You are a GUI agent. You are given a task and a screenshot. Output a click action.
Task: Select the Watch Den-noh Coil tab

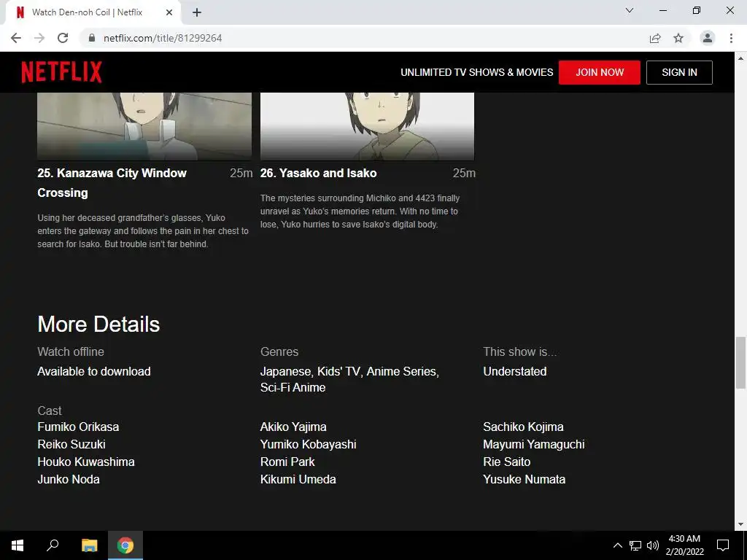click(88, 12)
